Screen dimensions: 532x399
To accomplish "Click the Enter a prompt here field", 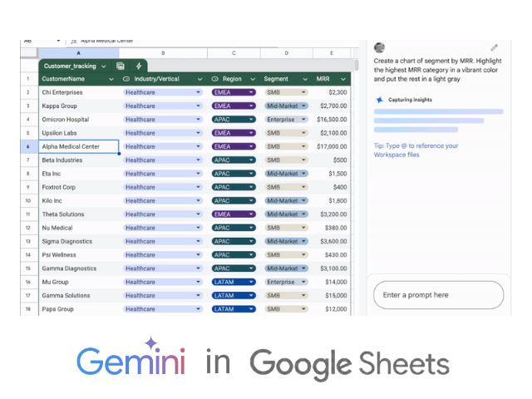I will point(438,295).
